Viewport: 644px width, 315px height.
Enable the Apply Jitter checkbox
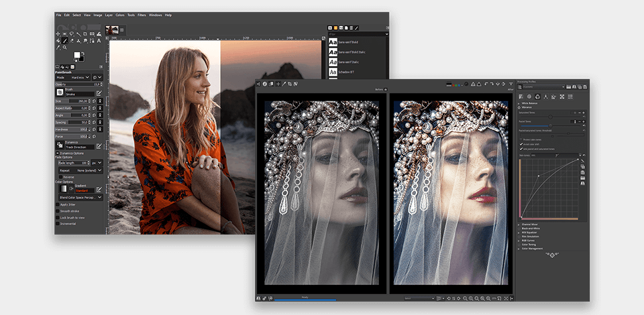(x=57, y=204)
